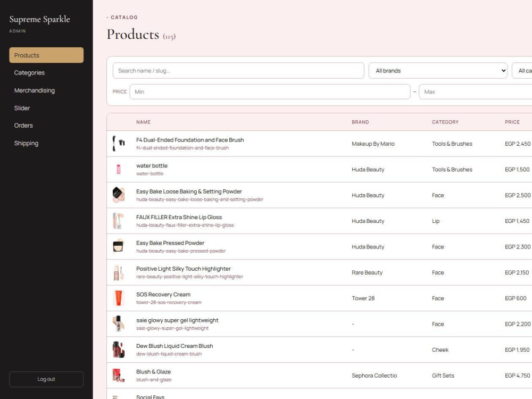Click Tools & Brushes in F4 brush row

coord(452,144)
